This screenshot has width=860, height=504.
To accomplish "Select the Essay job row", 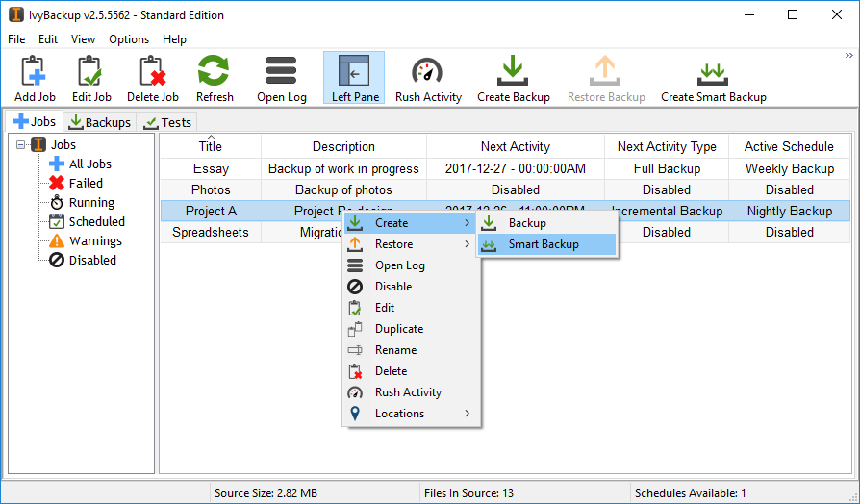I will point(505,168).
